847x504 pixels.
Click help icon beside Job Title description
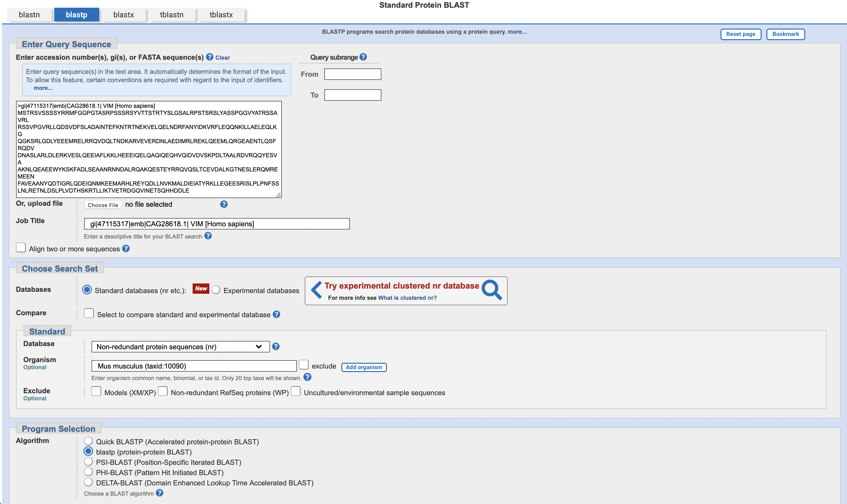[x=208, y=236]
